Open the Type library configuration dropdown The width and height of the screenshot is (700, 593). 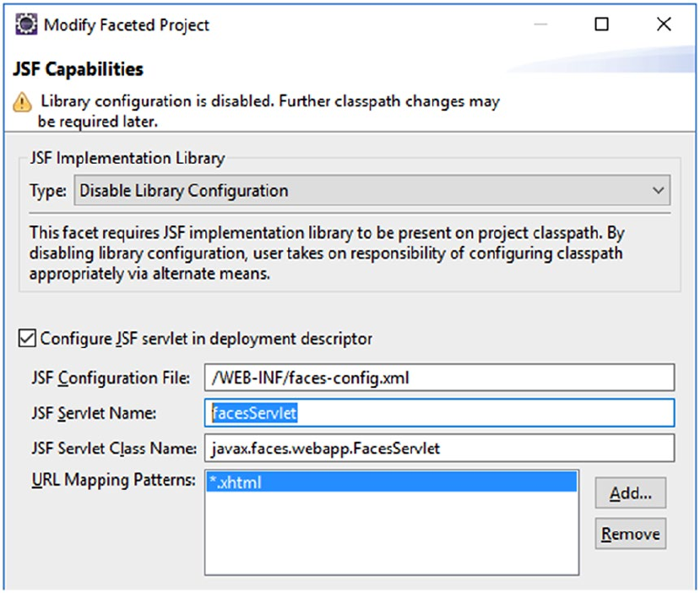[372, 191]
